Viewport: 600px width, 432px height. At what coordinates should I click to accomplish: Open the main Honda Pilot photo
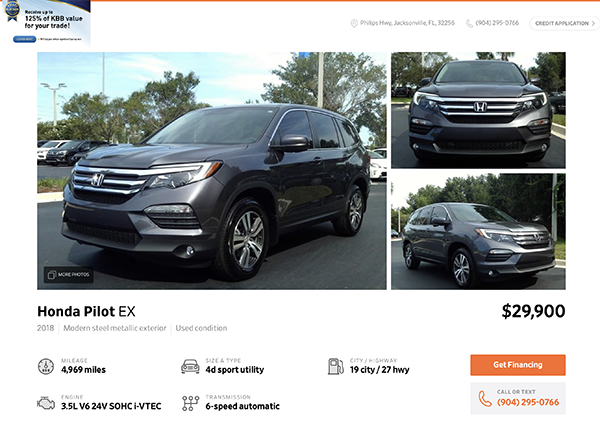[x=212, y=171]
